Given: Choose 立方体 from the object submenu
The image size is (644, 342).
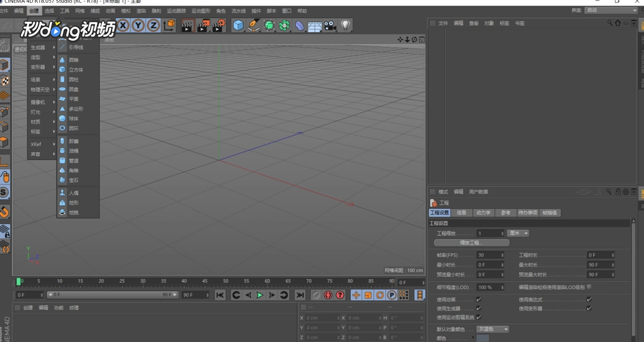Looking at the screenshot, I should (78, 70).
